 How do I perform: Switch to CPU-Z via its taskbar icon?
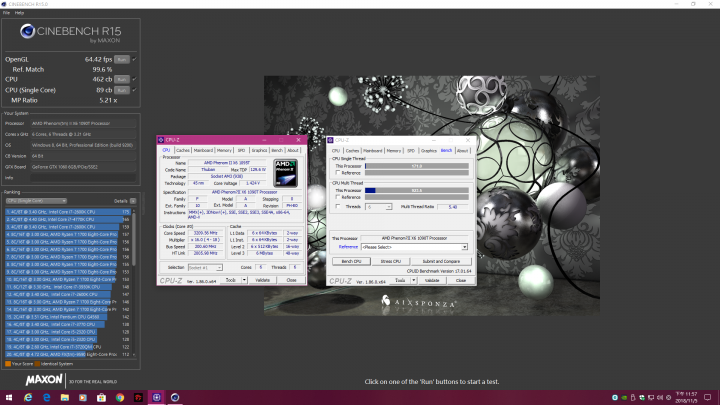157,397
